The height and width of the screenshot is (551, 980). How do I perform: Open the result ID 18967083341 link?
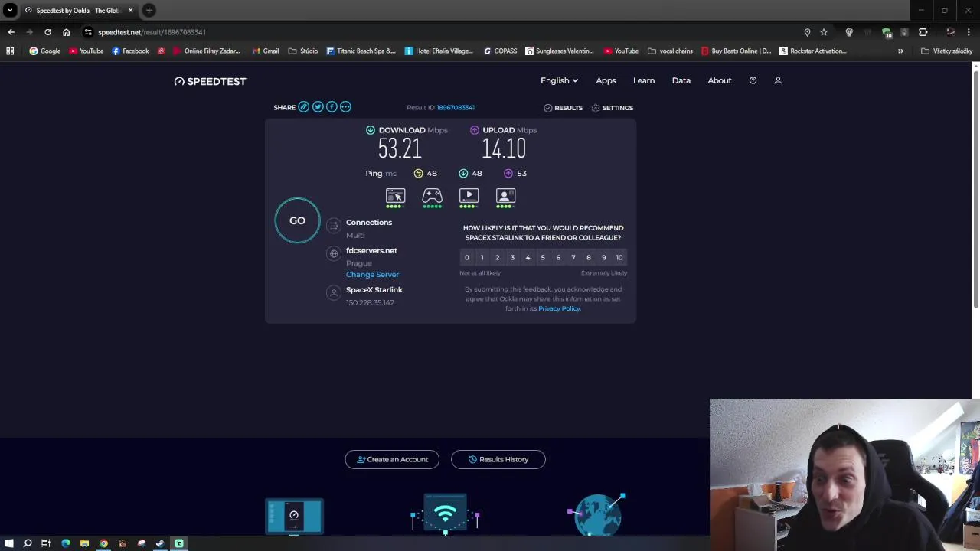click(x=456, y=108)
